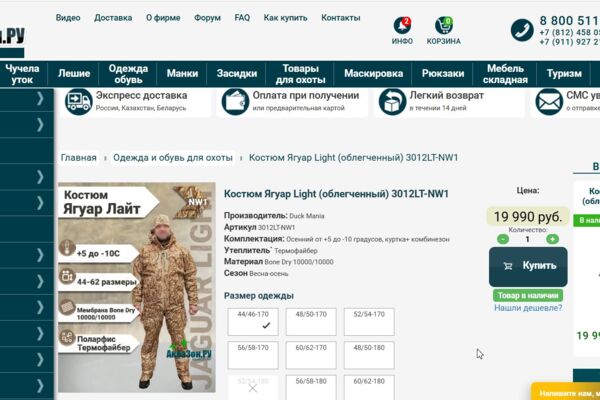Open the Мебель складная category
600x400 pixels.
click(x=505, y=74)
